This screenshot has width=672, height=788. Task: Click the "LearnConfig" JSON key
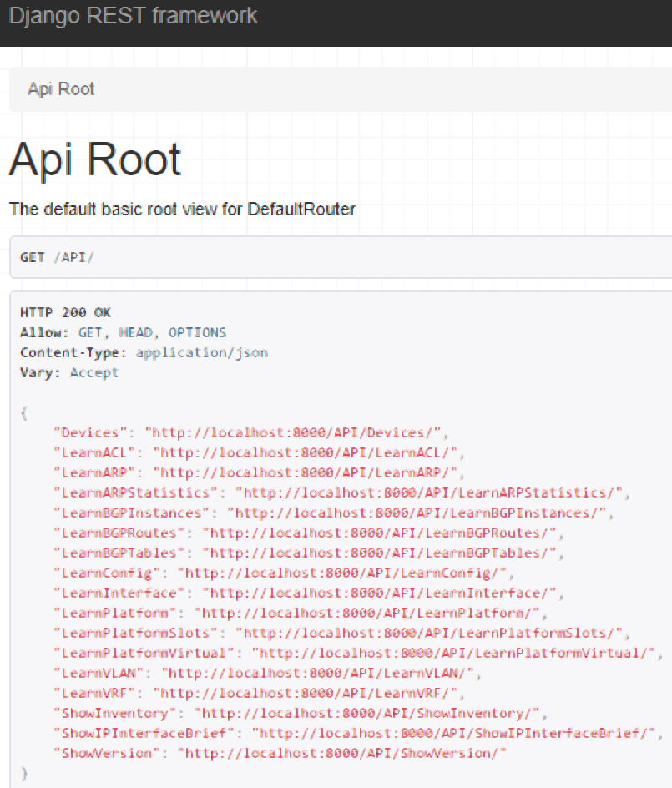pyautogui.click(x=107, y=573)
